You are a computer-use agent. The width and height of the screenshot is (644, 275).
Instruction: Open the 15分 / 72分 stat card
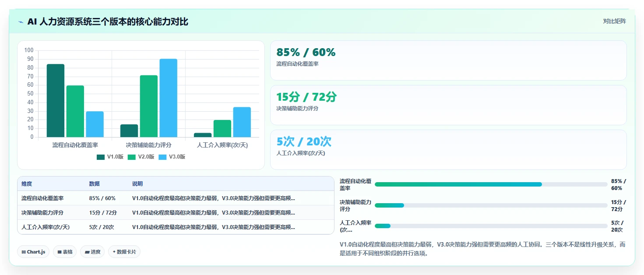click(448, 105)
